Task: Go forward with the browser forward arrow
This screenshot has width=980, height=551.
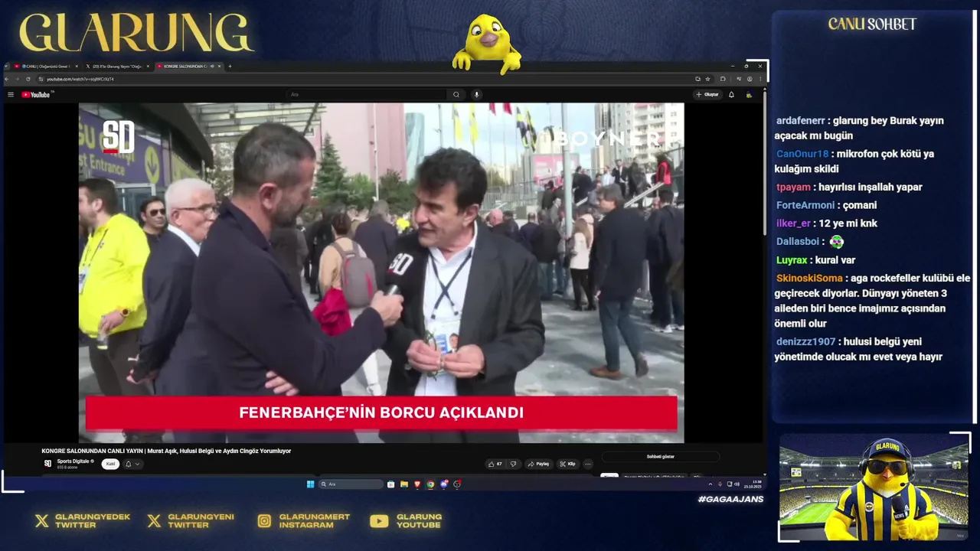Action: 17,79
